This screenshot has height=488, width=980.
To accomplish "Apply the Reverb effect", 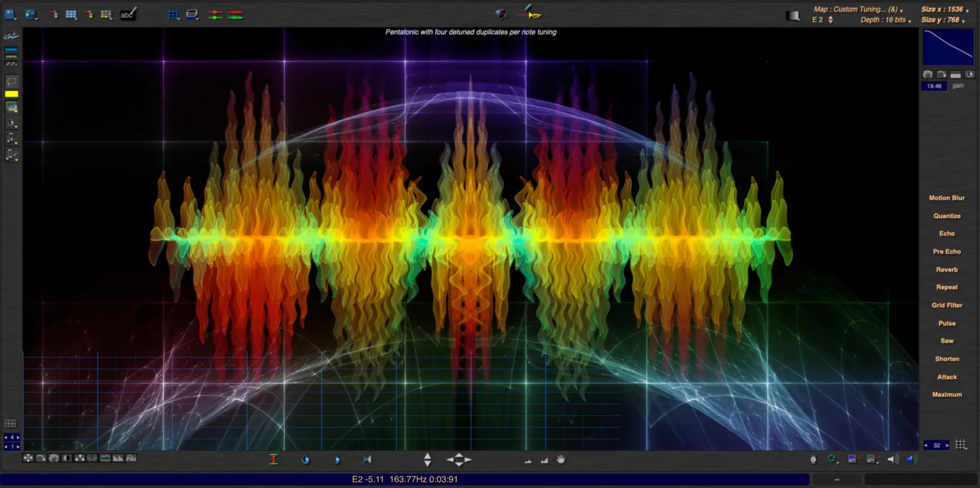I will pos(946,269).
